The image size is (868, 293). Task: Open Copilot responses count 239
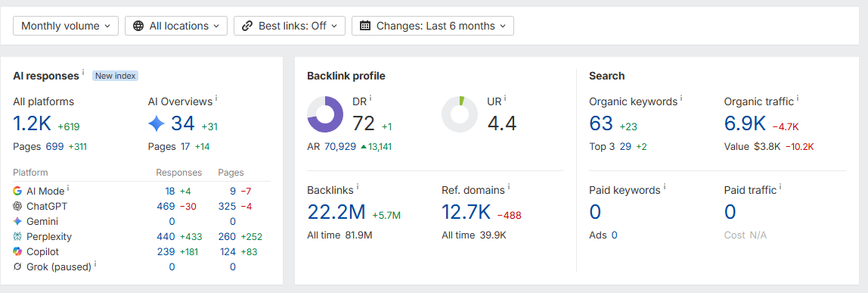pos(166,251)
